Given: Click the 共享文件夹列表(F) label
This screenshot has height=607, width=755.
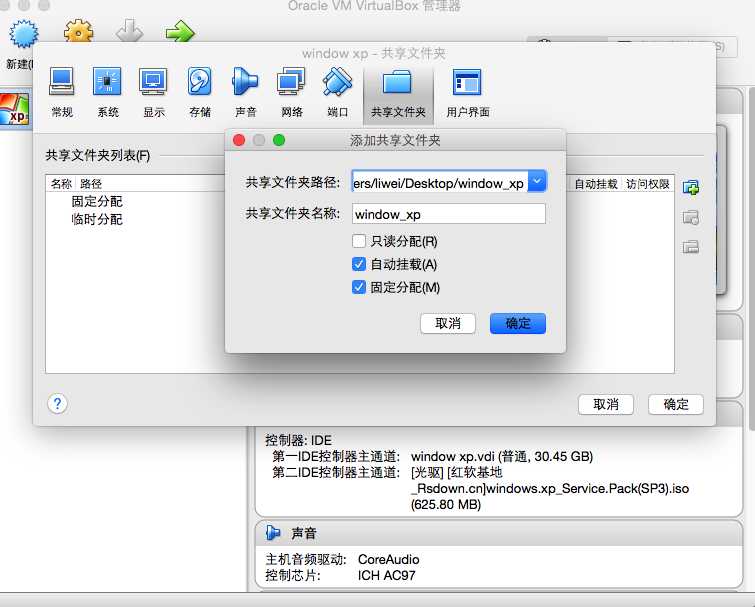Looking at the screenshot, I should (x=98, y=155).
